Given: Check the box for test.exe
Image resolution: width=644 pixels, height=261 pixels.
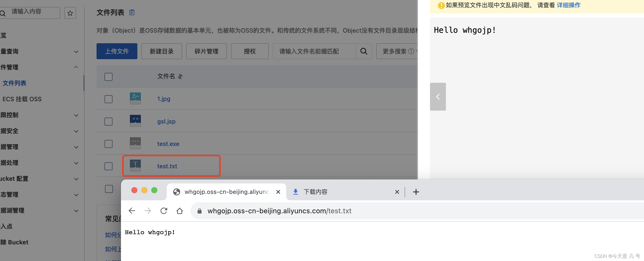Looking at the screenshot, I should pos(108,144).
